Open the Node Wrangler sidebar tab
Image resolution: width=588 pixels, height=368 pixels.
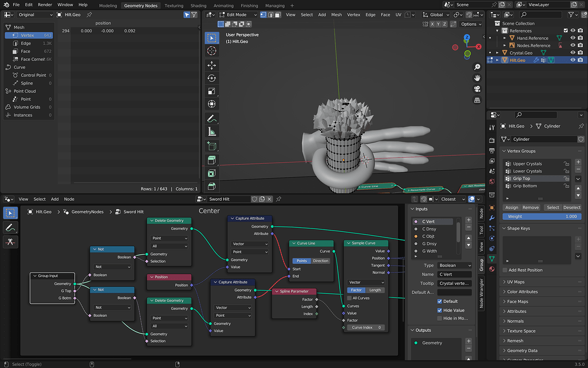click(x=482, y=293)
